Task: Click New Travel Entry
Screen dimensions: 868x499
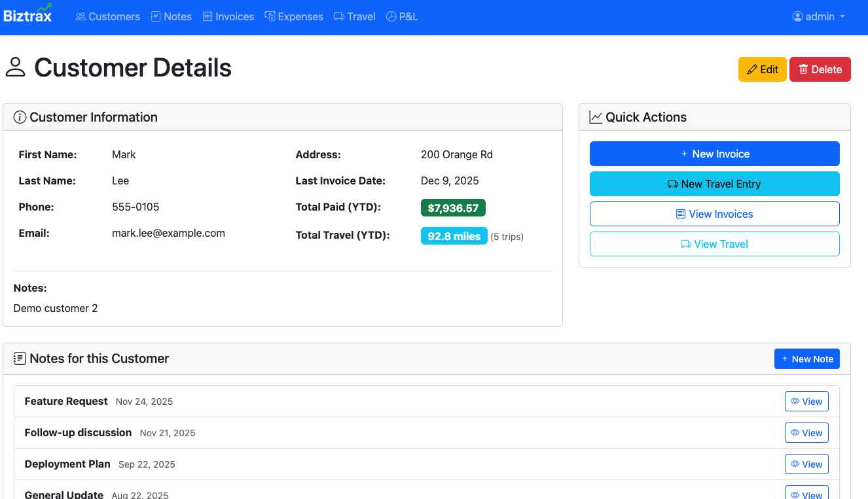Action: click(714, 184)
